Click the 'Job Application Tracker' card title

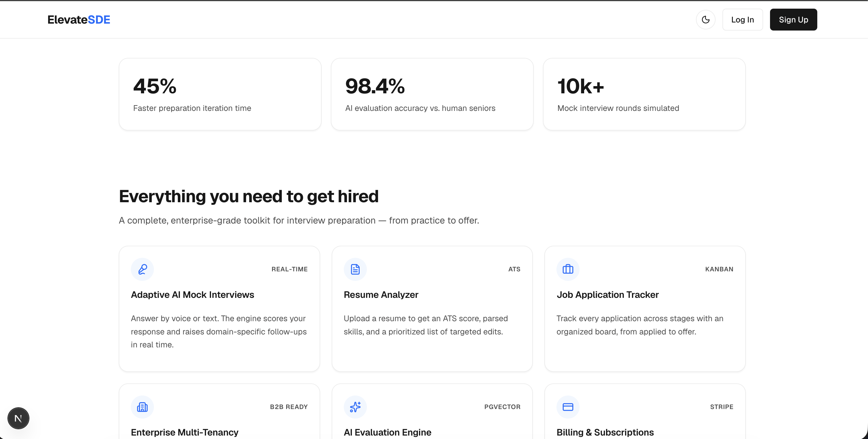(x=607, y=295)
